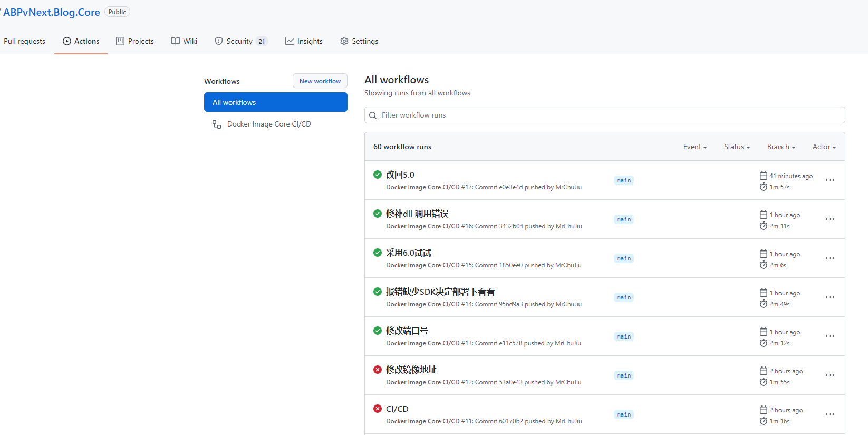The height and width of the screenshot is (435, 868).
Task: Open the three-dot menu for run #17
Action: [830, 180]
